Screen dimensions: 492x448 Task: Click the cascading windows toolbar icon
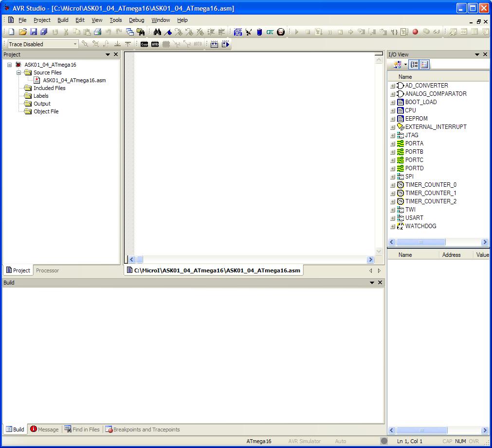[129, 32]
